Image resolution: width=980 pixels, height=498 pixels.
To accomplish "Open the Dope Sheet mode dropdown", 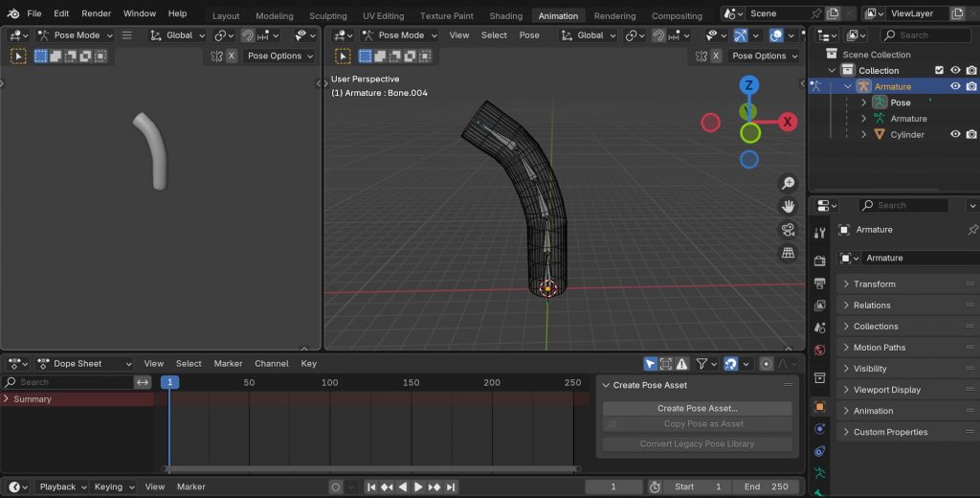I will click(84, 364).
